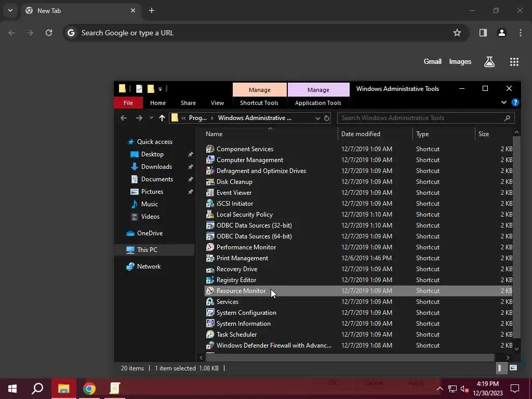Go up one folder level with up arrow
Screen dimensions: 532x399
[x=162, y=118]
